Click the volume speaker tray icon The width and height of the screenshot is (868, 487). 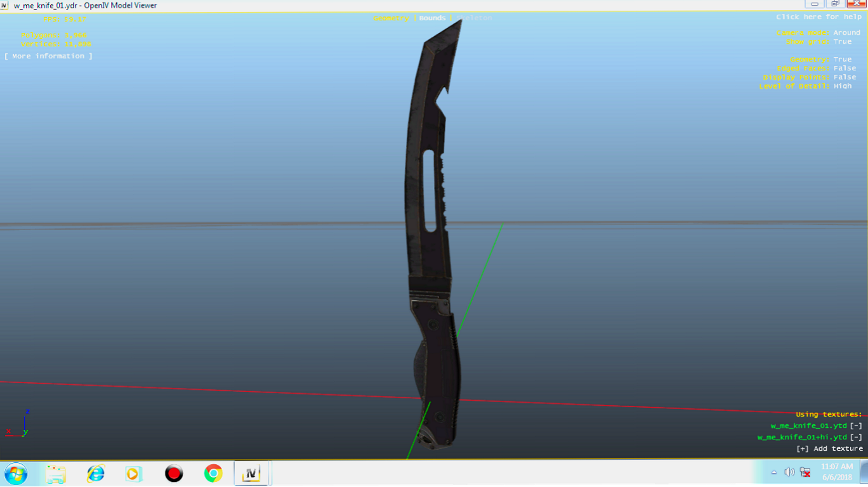[789, 472]
